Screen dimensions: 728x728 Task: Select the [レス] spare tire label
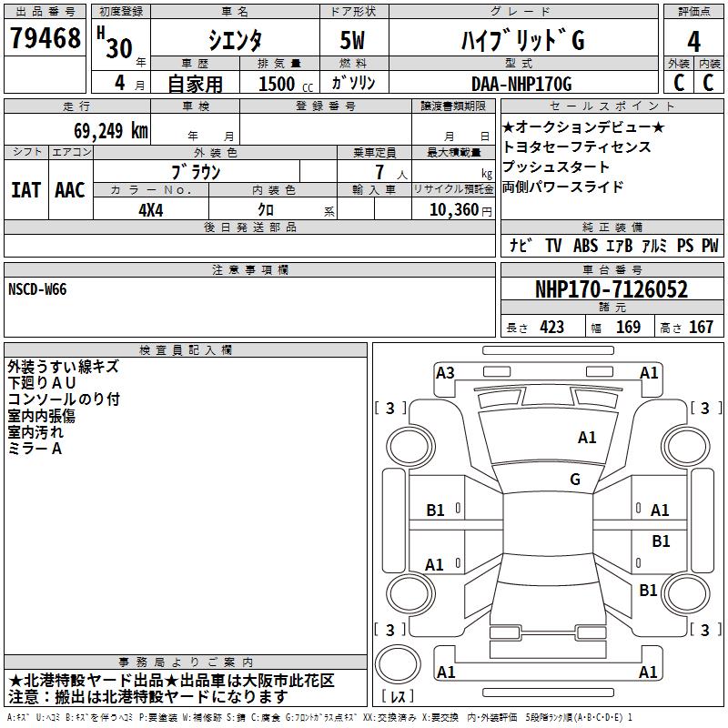pyautogui.click(x=398, y=696)
